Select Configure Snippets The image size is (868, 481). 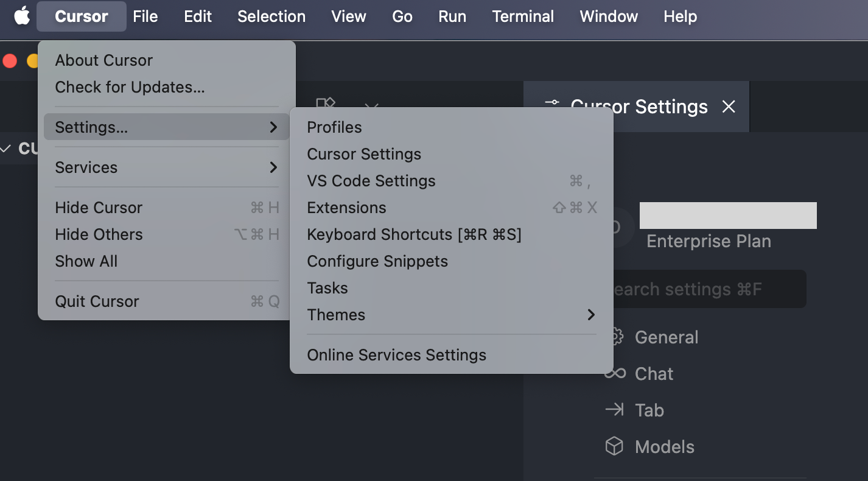coord(452,261)
